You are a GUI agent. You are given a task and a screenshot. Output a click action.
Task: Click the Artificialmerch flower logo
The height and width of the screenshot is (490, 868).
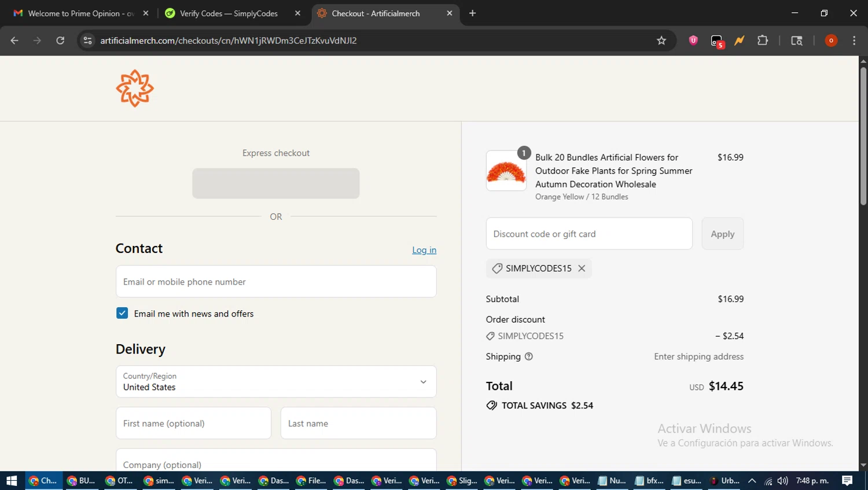135,89
